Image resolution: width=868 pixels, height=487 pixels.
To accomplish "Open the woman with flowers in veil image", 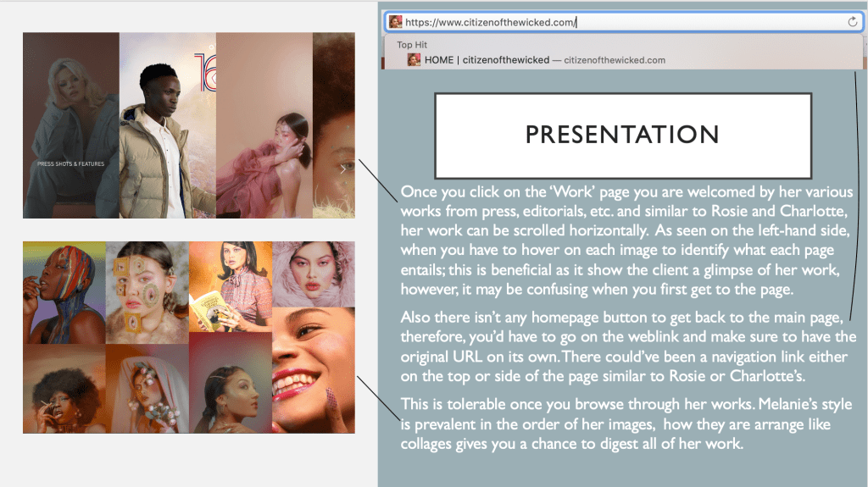I will [x=147, y=388].
